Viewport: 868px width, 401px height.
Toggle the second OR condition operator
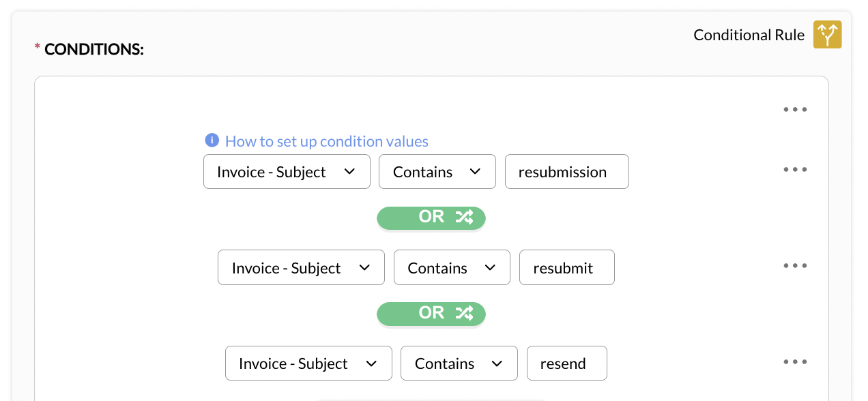coord(431,314)
